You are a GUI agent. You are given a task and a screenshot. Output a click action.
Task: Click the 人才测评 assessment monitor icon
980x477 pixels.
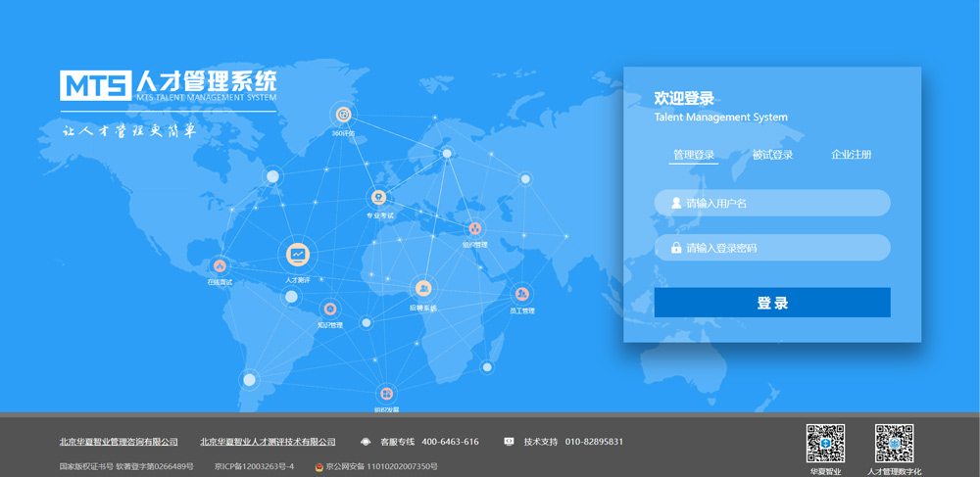[298, 254]
